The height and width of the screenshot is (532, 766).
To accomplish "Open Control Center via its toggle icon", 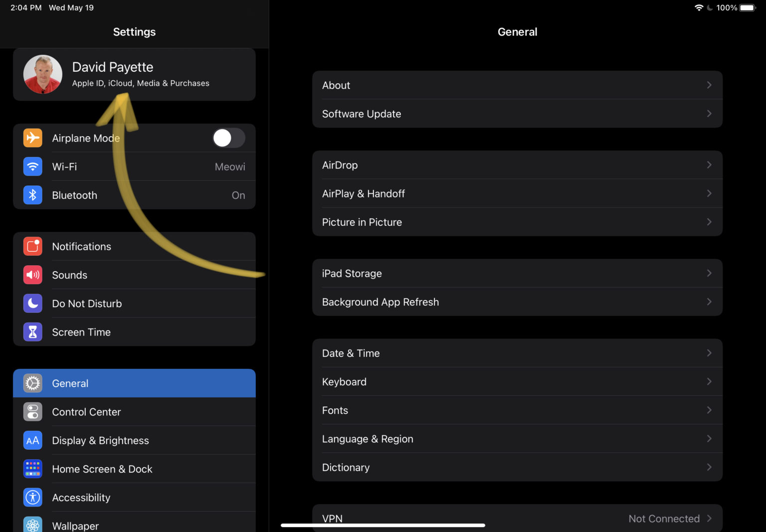I will point(33,412).
